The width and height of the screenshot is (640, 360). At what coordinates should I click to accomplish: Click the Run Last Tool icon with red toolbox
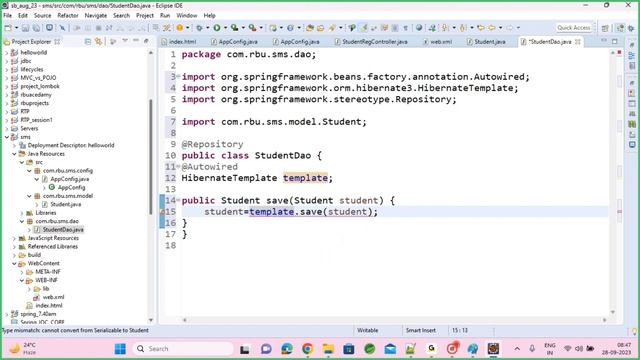(x=253, y=28)
